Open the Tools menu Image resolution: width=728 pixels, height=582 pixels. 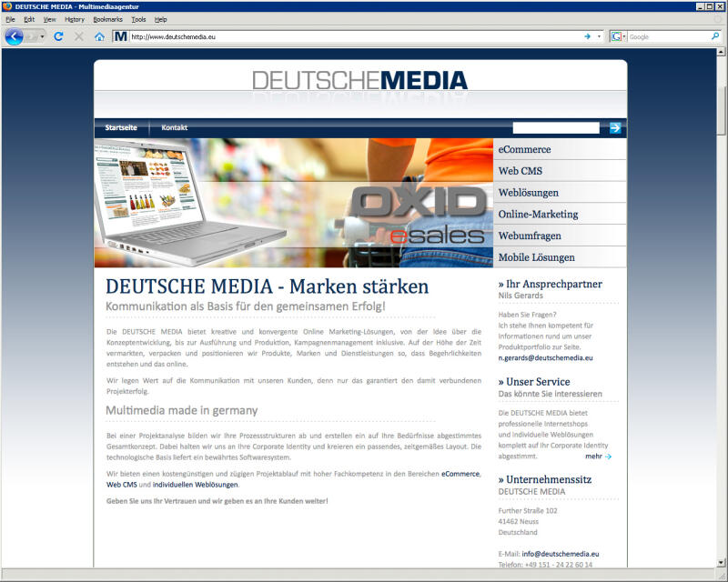138,18
